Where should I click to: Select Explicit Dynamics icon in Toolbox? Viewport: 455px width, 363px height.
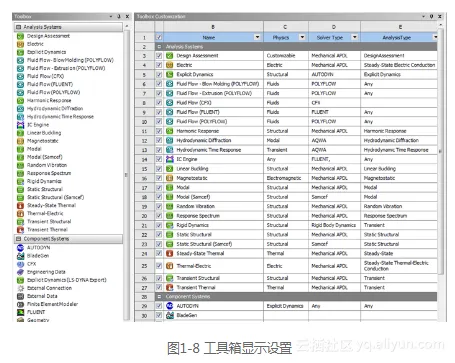(20, 52)
